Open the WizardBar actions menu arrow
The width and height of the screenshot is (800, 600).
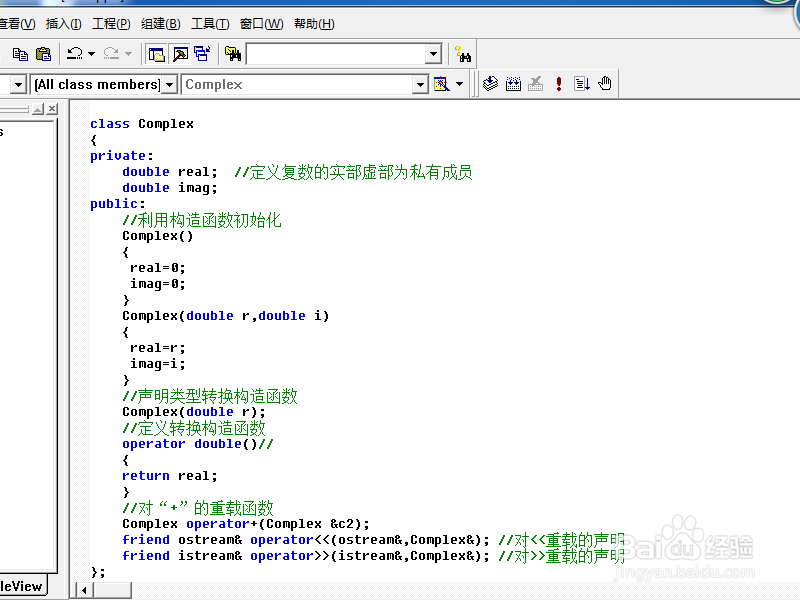459,84
